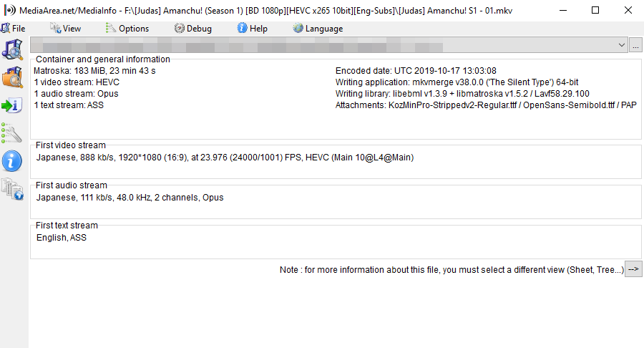Click the Export green arrow icon

point(11,105)
